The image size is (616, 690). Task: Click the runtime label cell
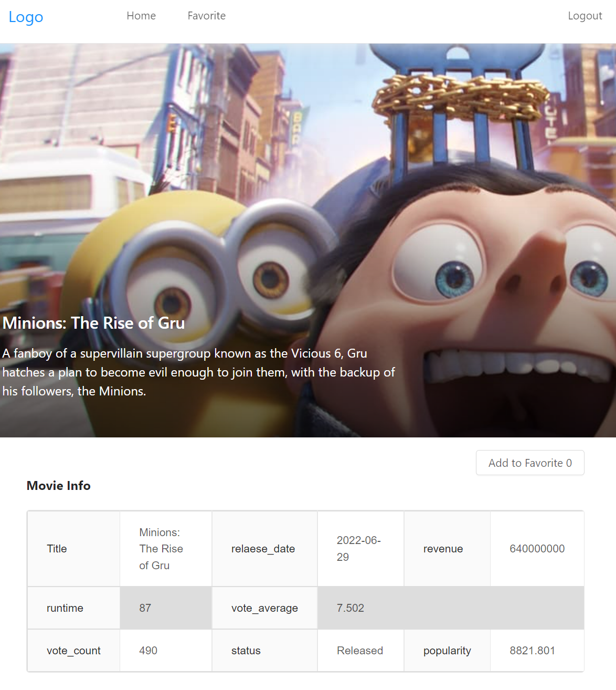pyautogui.click(x=73, y=608)
